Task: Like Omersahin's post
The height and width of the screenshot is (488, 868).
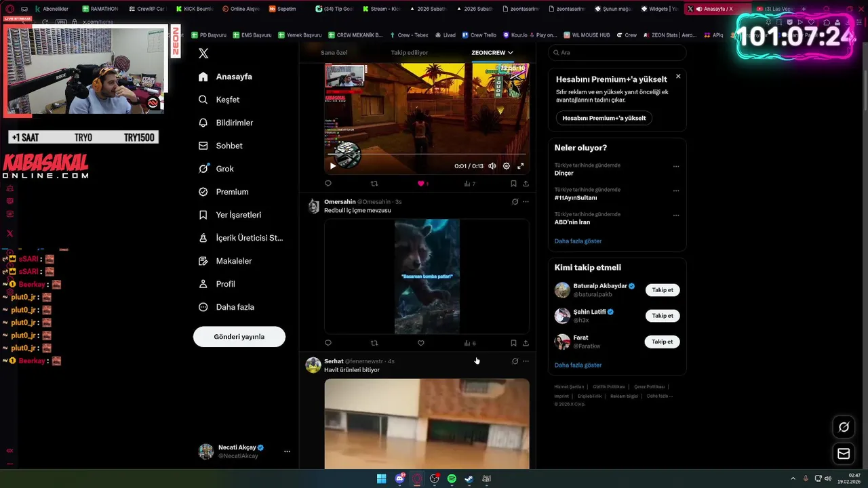Action: [x=420, y=343]
